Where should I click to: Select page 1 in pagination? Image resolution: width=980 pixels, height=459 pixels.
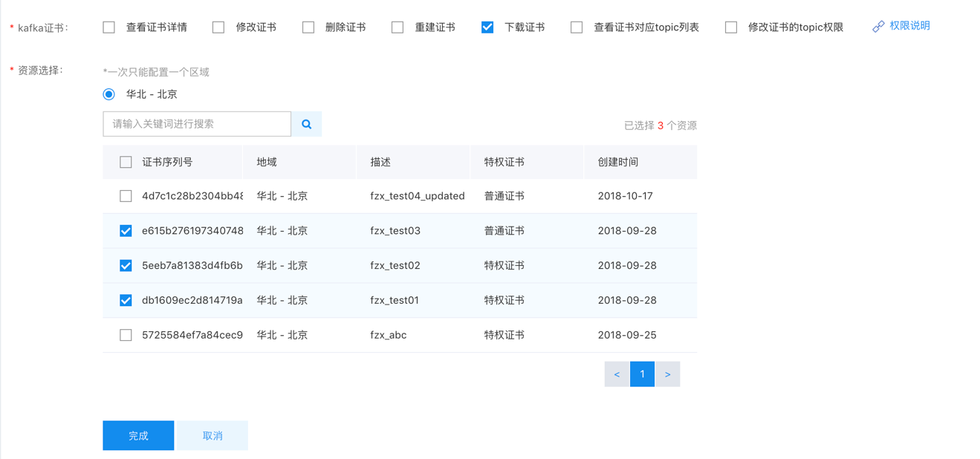pos(642,374)
